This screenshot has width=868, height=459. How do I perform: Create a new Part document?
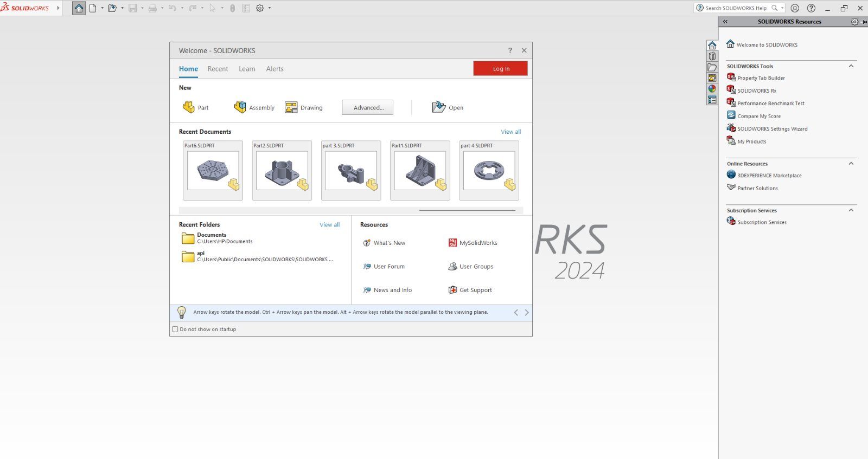(x=196, y=107)
